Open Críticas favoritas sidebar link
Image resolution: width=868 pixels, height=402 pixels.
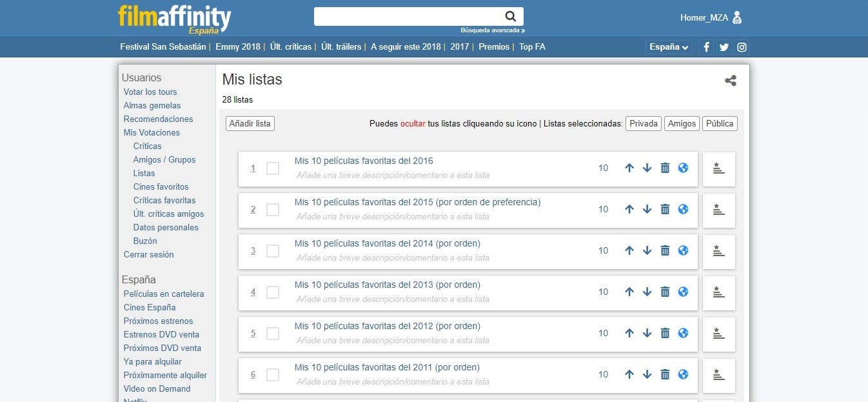click(164, 200)
